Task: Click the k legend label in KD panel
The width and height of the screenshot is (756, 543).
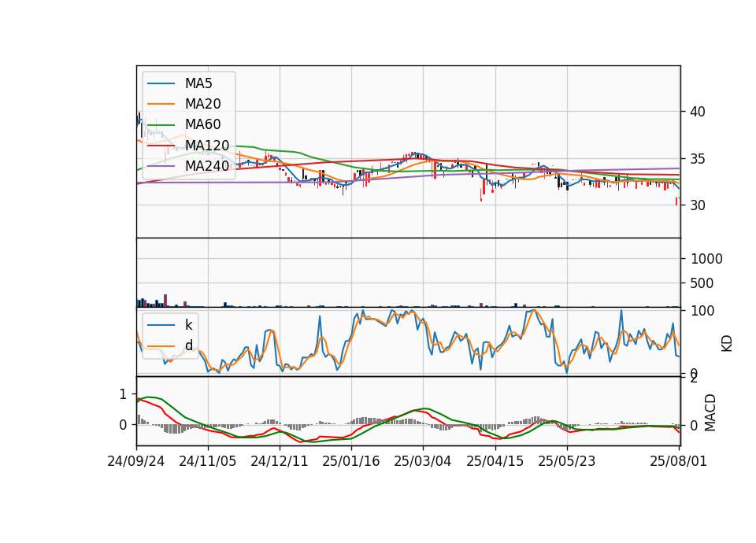Action: click(x=188, y=325)
